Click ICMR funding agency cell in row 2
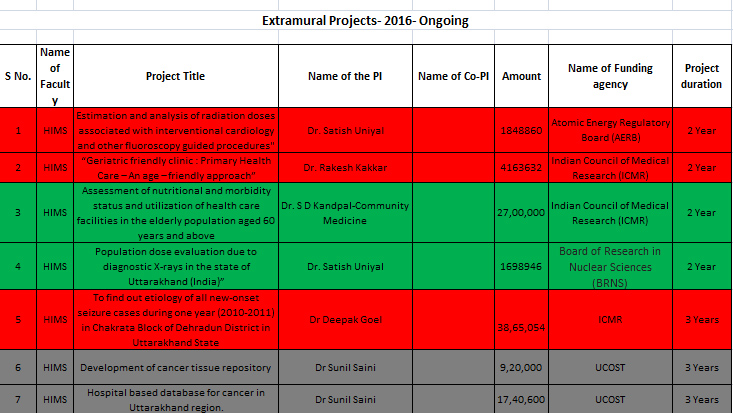Viewport: 733px width, 413px height. pos(610,167)
